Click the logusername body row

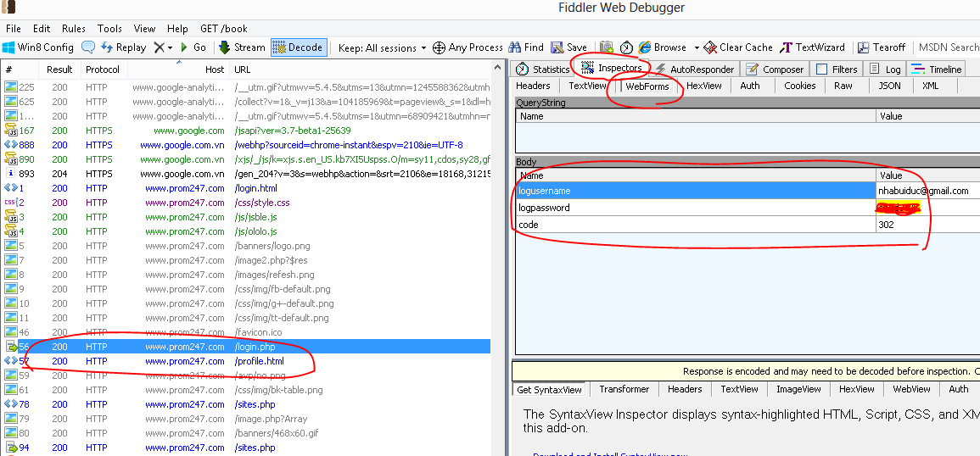point(748,191)
